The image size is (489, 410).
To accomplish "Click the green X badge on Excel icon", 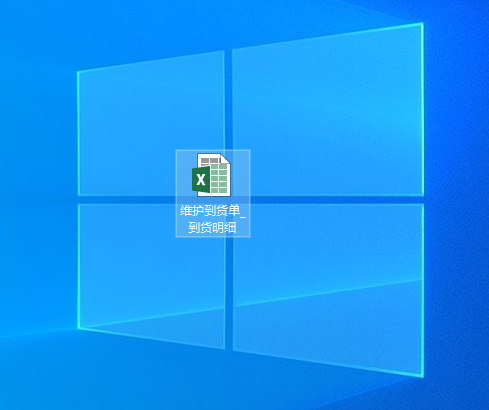I will click(x=201, y=180).
